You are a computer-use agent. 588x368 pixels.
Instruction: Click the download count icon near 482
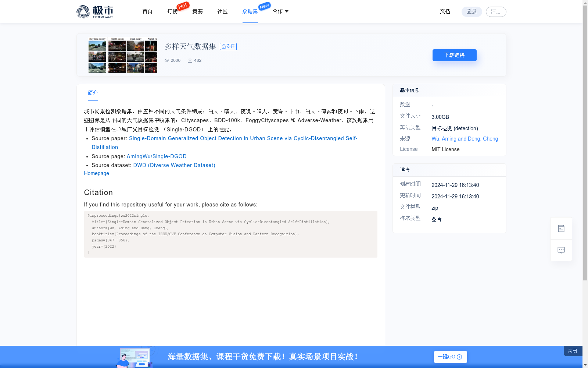190,60
